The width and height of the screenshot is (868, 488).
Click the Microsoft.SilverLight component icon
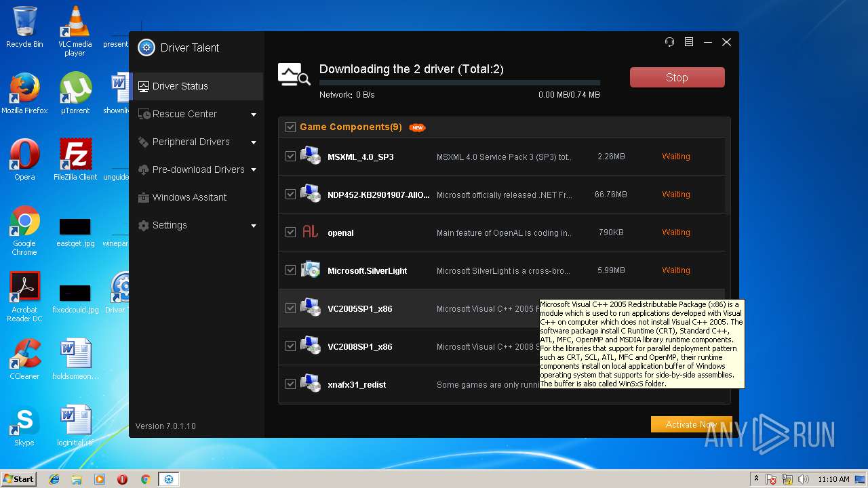coord(311,270)
